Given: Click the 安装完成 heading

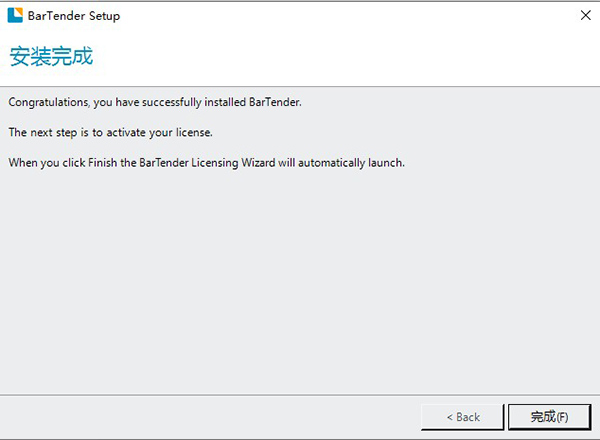Looking at the screenshot, I should point(51,57).
